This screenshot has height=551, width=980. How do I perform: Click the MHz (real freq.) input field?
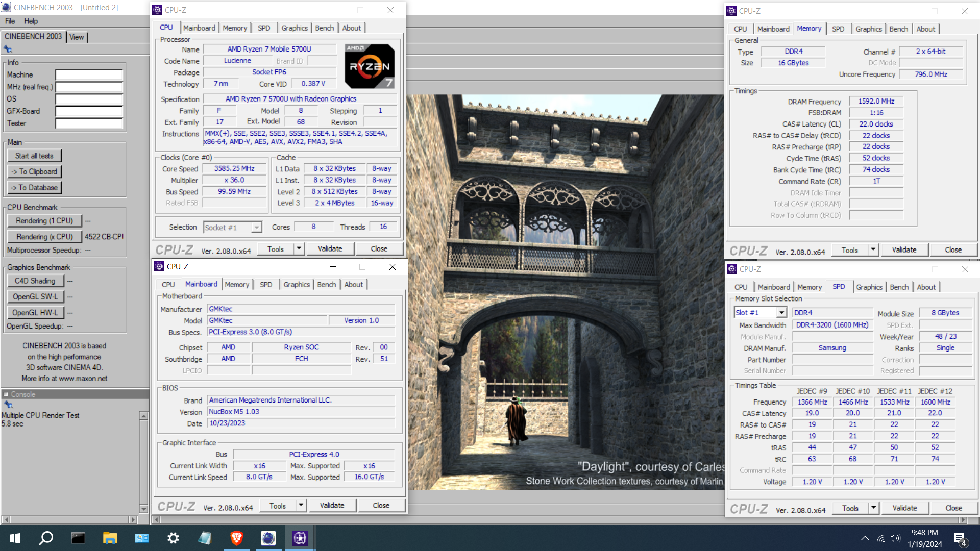point(89,87)
